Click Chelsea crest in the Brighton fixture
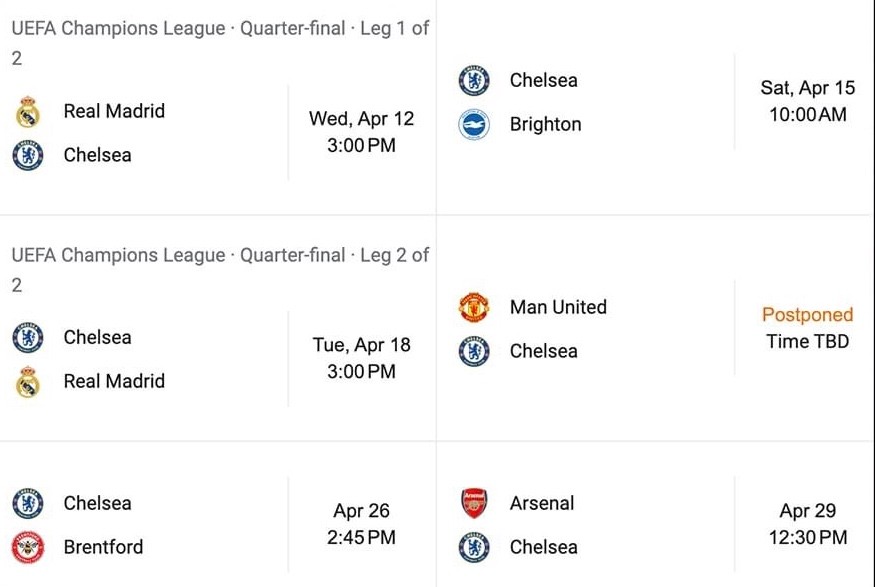Viewport: 875px width, 587px height. [x=473, y=81]
